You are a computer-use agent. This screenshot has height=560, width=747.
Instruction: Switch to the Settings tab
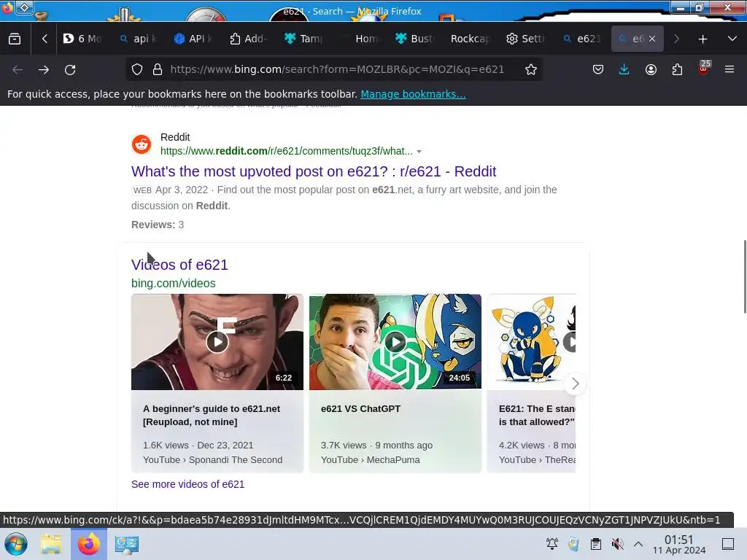(525, 39)
